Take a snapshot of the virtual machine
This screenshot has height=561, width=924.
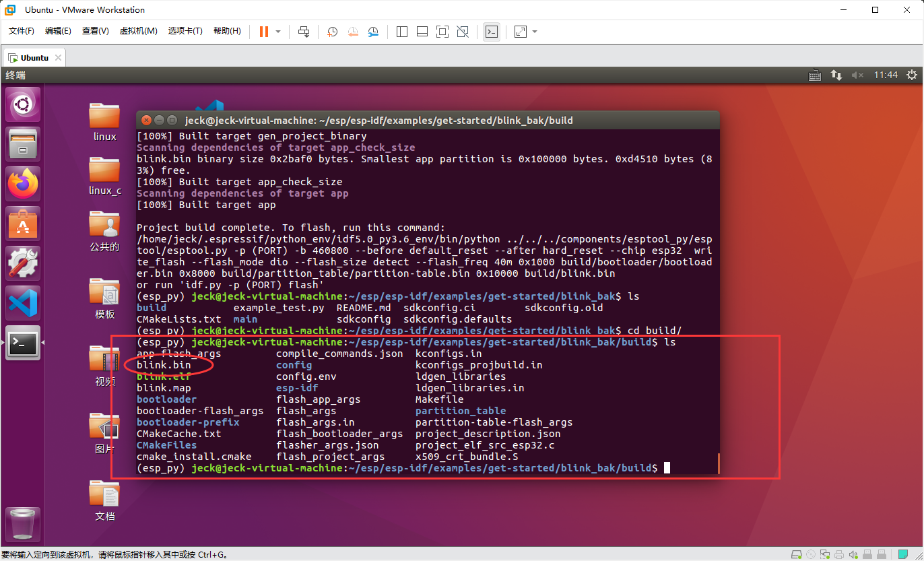coord(333,32)
